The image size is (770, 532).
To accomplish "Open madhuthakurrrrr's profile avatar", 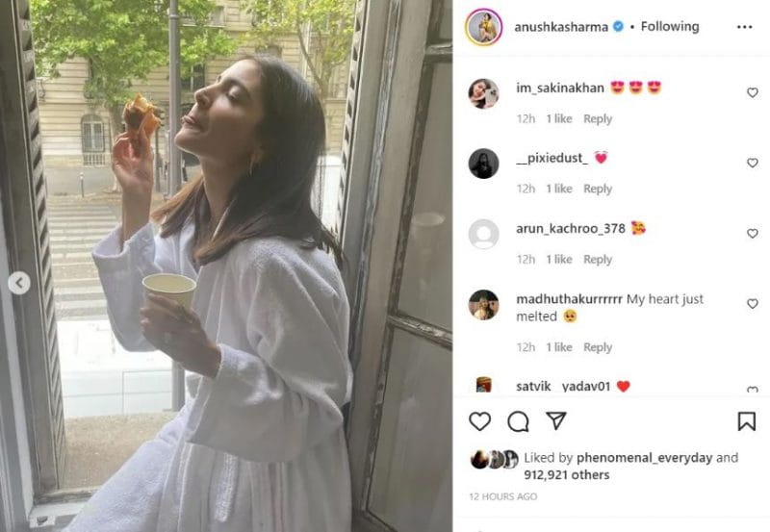I will tap(484, 305).
